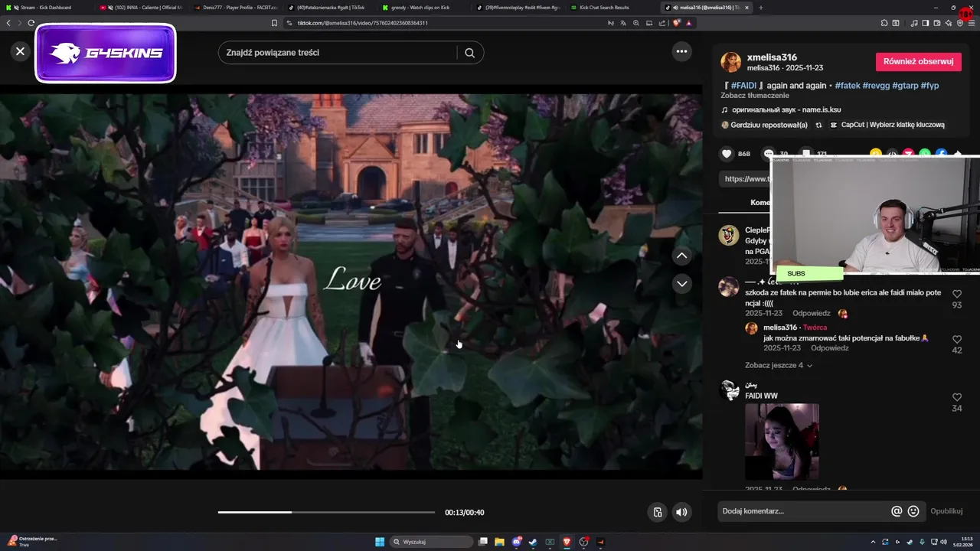980x551 pixels.
Task: Go back in browser history
Action: point(8,23)
